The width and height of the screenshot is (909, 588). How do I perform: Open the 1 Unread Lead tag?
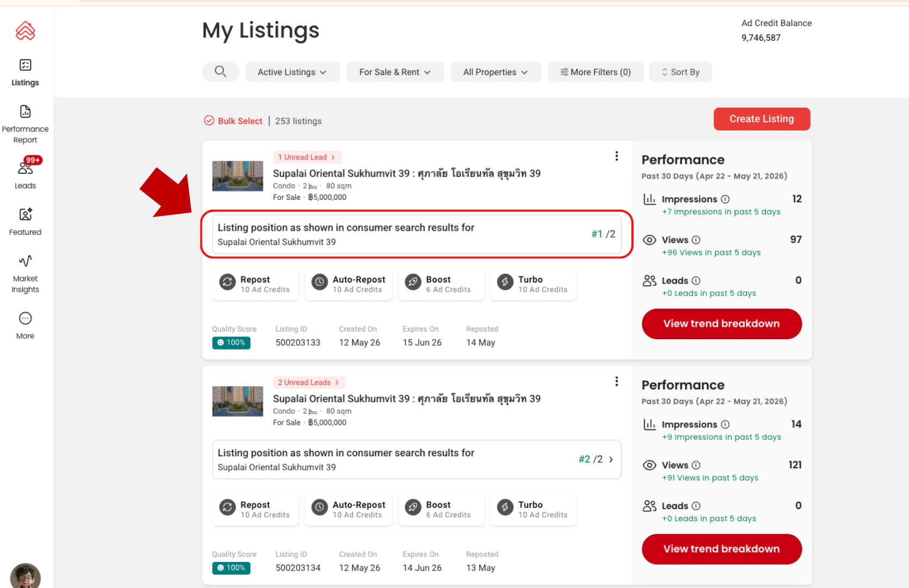click(307, 157)
